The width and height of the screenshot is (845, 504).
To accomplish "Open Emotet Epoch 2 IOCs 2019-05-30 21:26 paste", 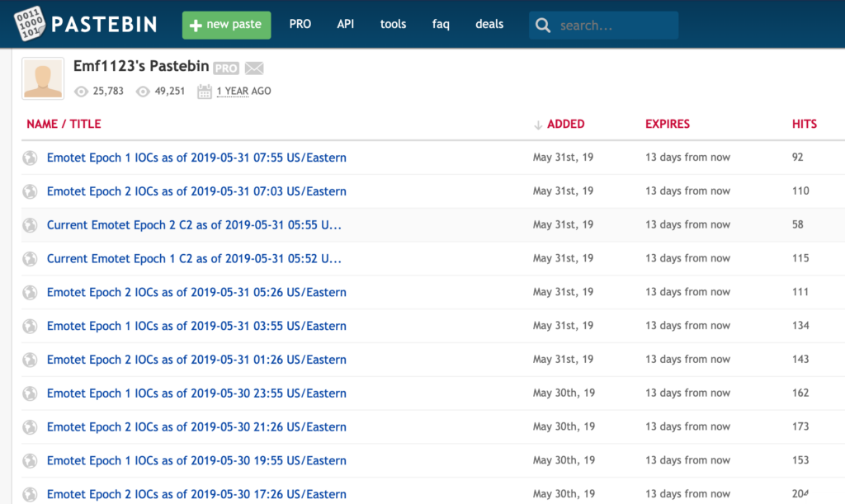I will point(196,427).
